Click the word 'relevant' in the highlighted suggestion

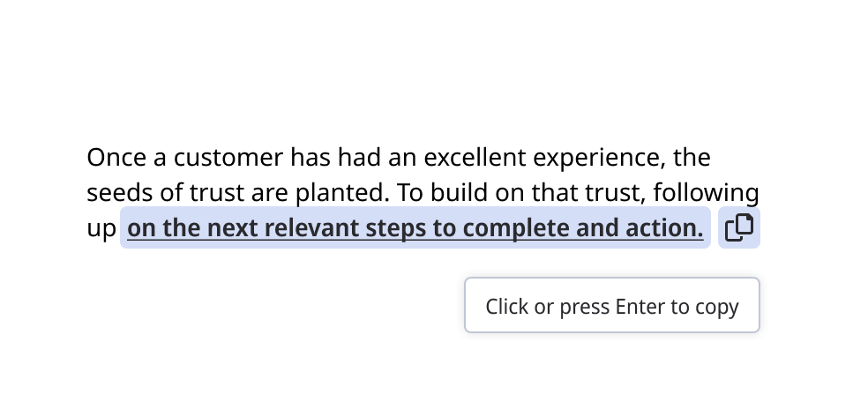(x=311, y=228)
